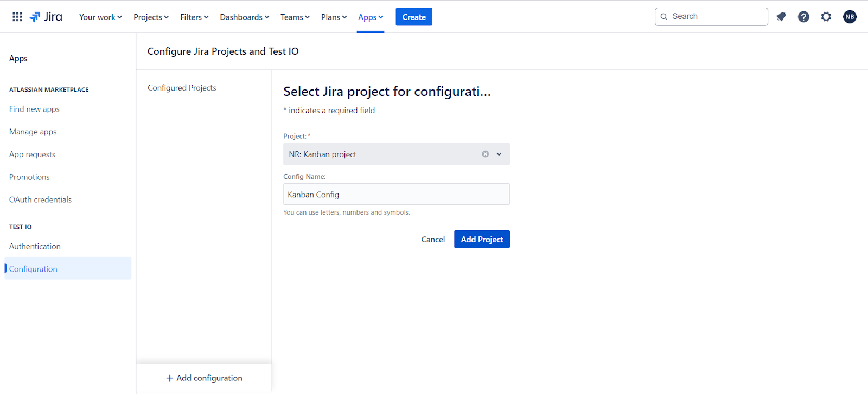The height and width of the screenshot is (394, 868).
Task: Clear the selected Kanban project
Action: click(x=486, y=154)
